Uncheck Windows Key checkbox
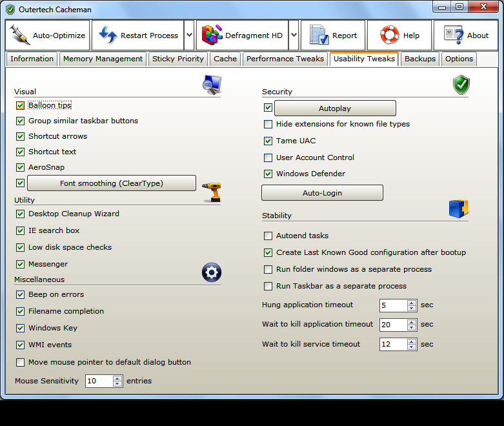The width and height of the screenshot is (504, 426). (20, 328)
